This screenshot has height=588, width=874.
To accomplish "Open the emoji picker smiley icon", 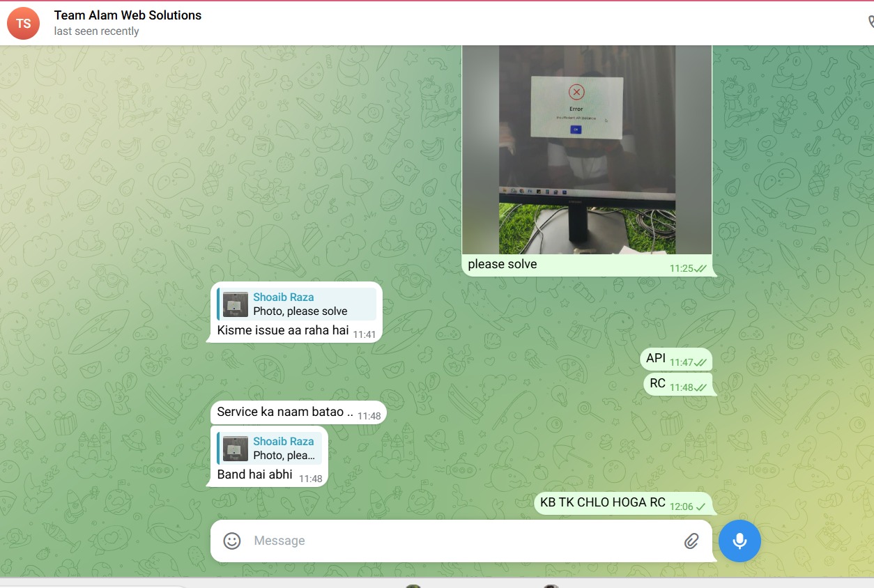I will (232, 541).
